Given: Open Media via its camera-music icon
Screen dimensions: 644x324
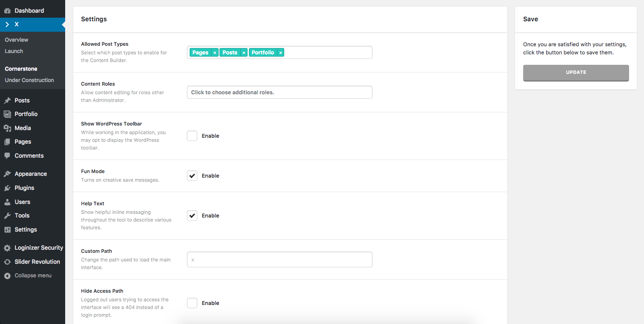Looking at the screenshot, I should (x=7, y=128).
